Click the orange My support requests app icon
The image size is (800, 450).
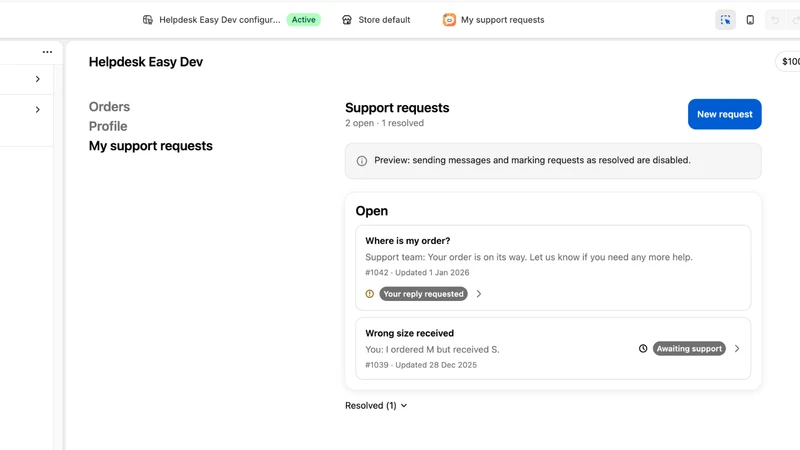(449, 20)
